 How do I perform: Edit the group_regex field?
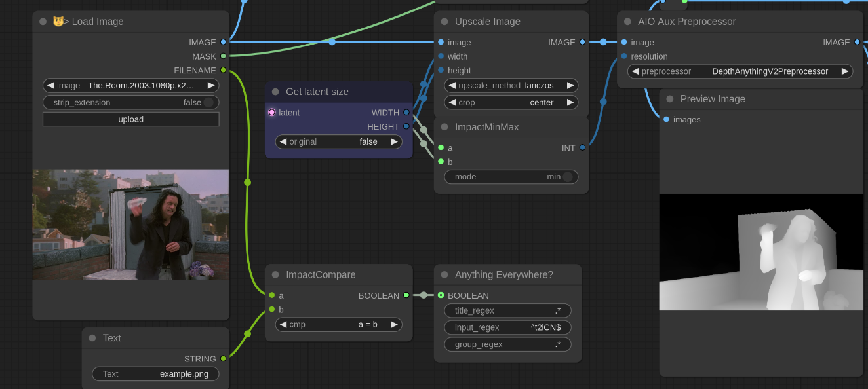click(x=508, y=344)
